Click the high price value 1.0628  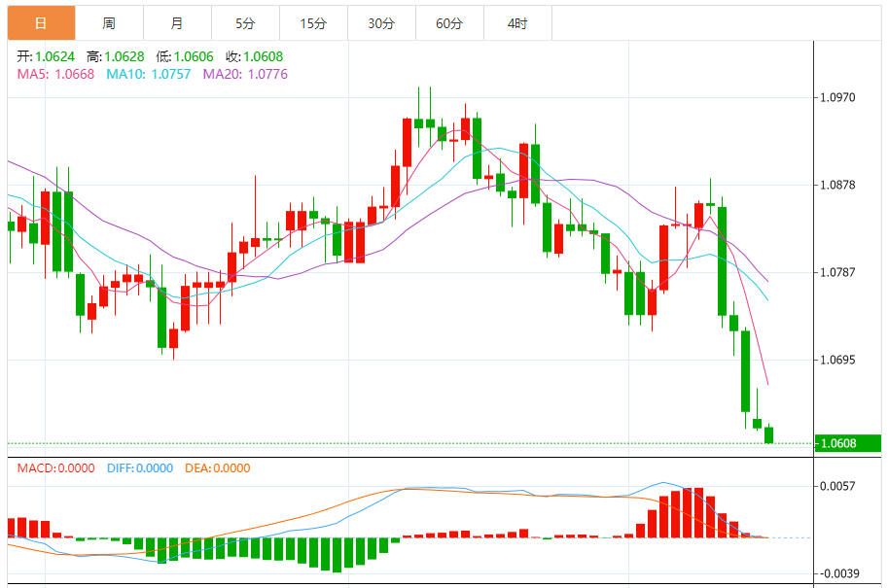(124, 56)
